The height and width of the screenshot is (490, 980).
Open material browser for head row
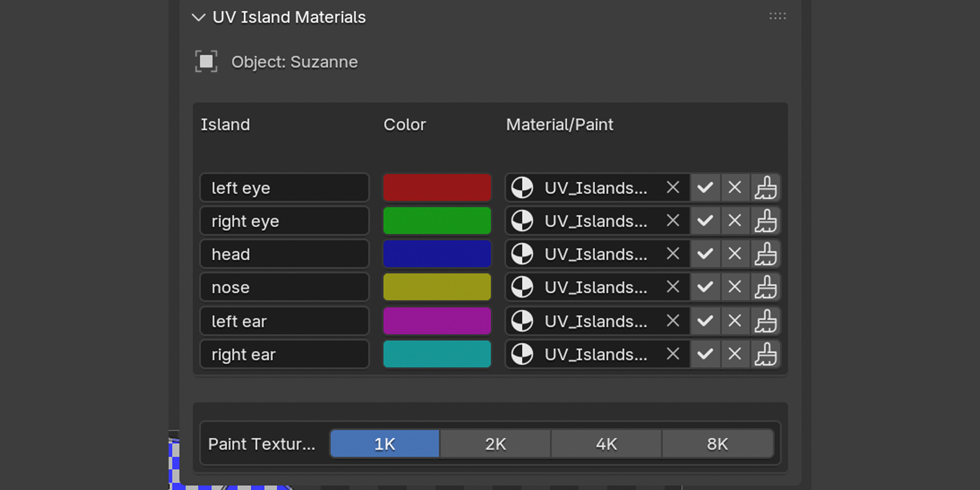[522, 254]
